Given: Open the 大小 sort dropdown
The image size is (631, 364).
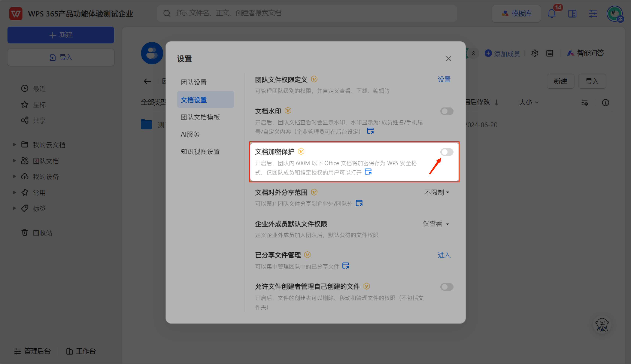Looking at the screenshot, I should coord(529,102).
